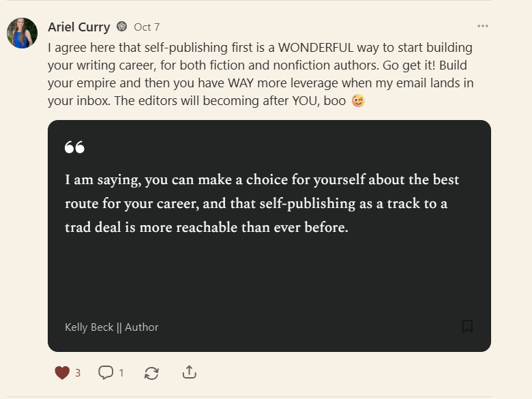Click the note text beginning "I agree here"
Screen dimensions: 532x399
261,74
